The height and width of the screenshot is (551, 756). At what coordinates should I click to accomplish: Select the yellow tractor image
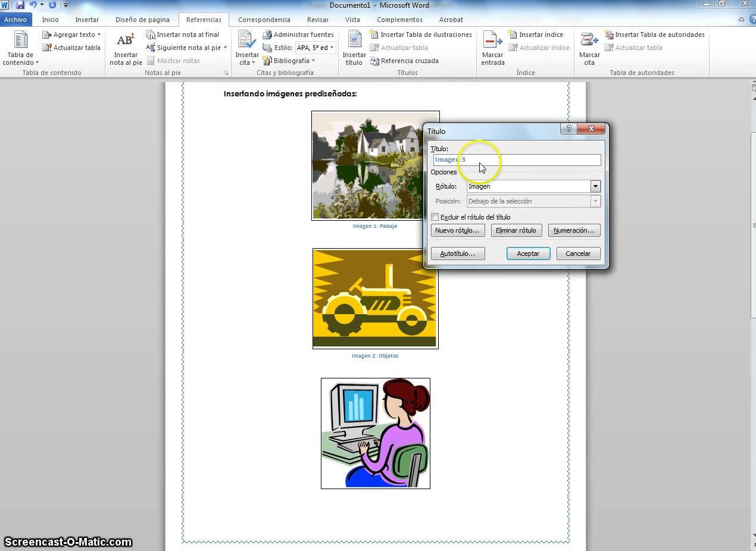pyautogui.click(x=375, y=299)
